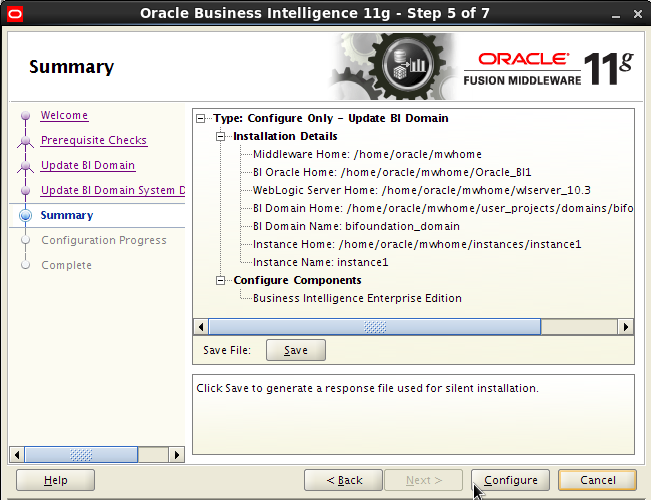Cancel the installer

[597, 480]
